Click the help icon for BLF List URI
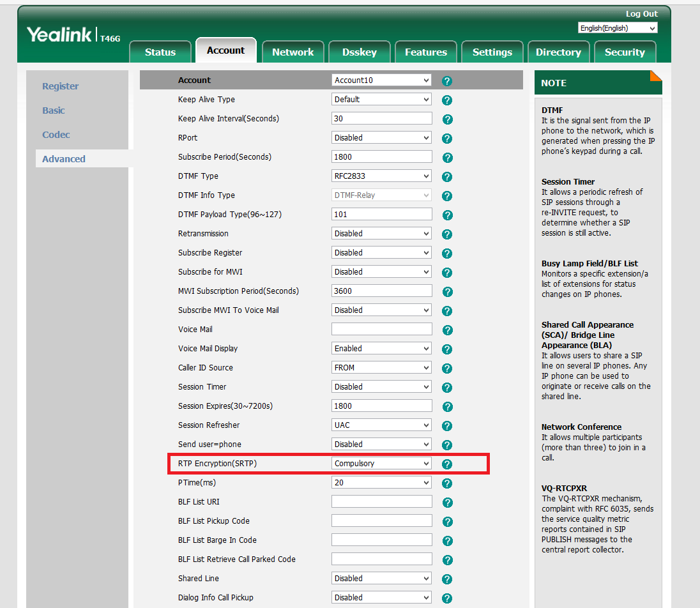The image size is (700, 608). [x=447, y=503]
